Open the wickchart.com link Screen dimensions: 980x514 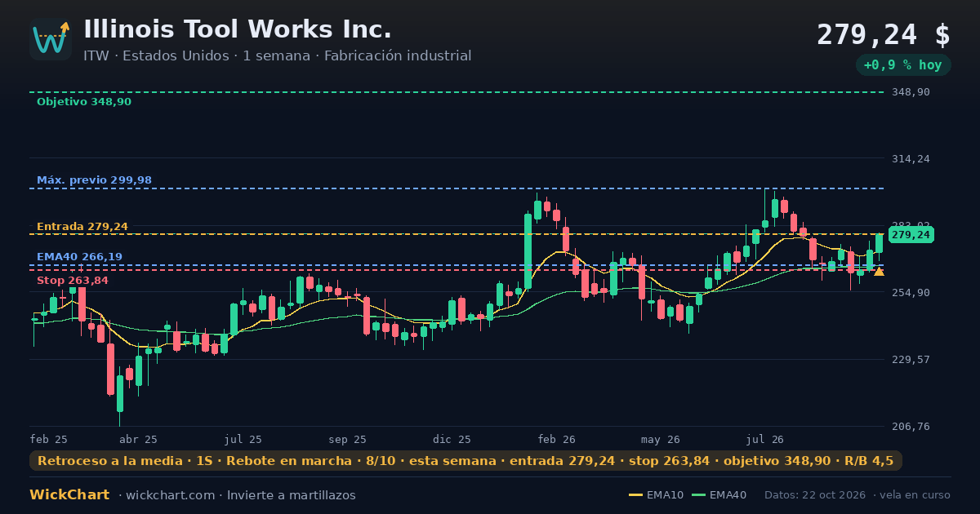172,495
